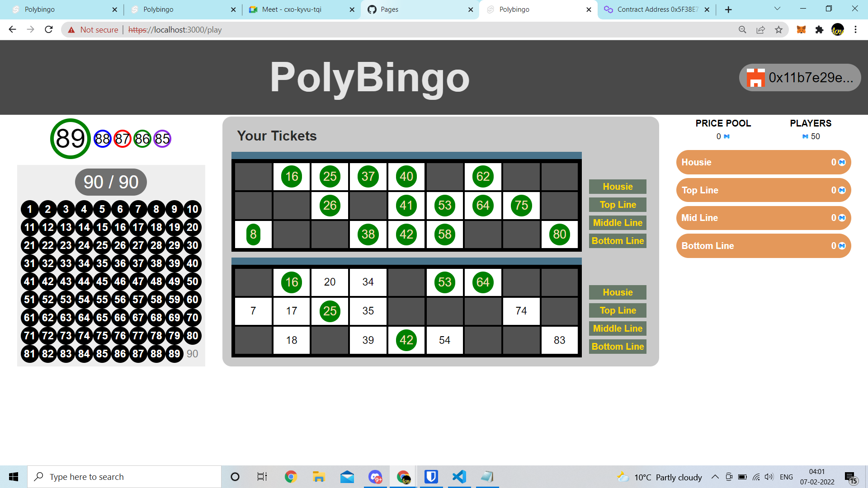Mark number 74 on second ticket
The height and width of the screenshot is (488, 868).
521,311
